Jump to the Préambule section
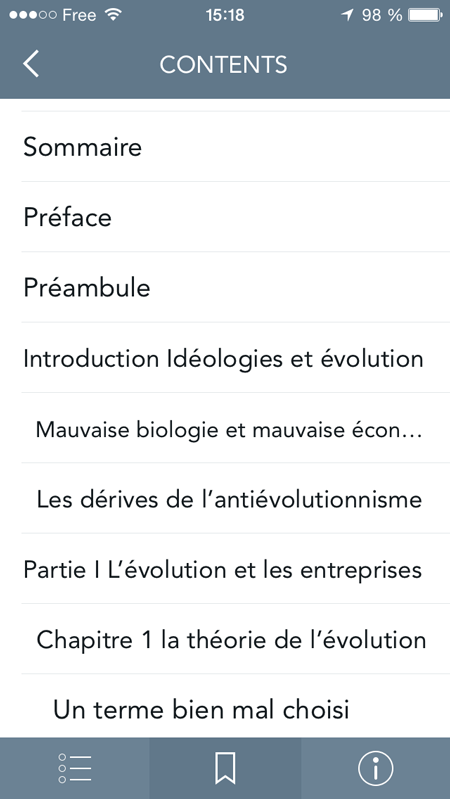The width and height of the screenshot is (450, 799). pyautogui.click(x=235, y=287)
